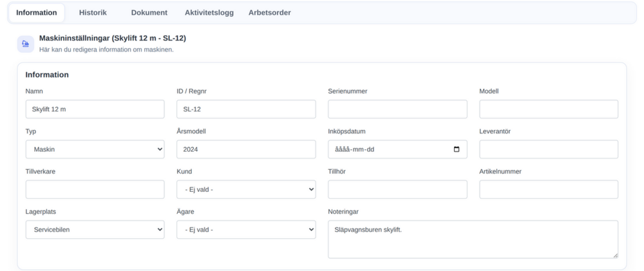The width and height of the screenshot is (644, 271).
Task: Click the Noteringar label
Action: pyautogui.click(x=343, y=212)
